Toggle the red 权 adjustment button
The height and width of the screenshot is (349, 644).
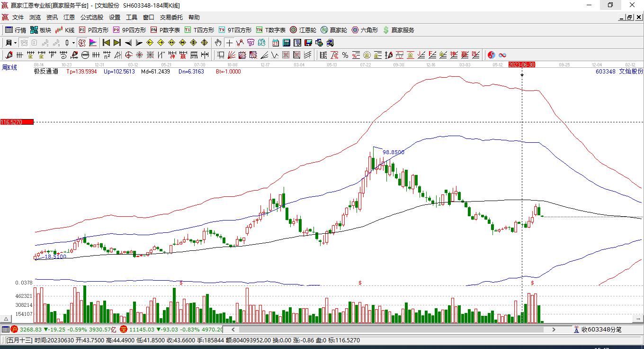(82, 43)
